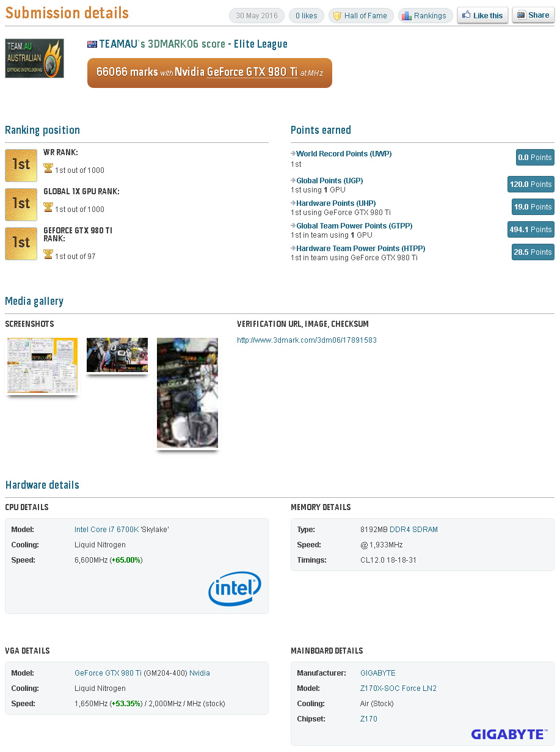Click the Australian flag icon beside TEAMAU

[92, 44]
